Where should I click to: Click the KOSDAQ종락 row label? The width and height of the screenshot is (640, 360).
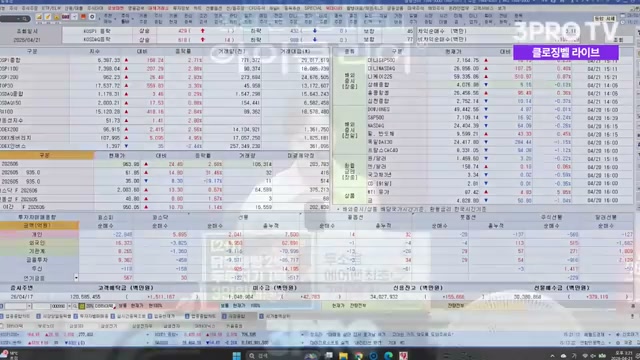pyautogui.click(x=97, y=40)
